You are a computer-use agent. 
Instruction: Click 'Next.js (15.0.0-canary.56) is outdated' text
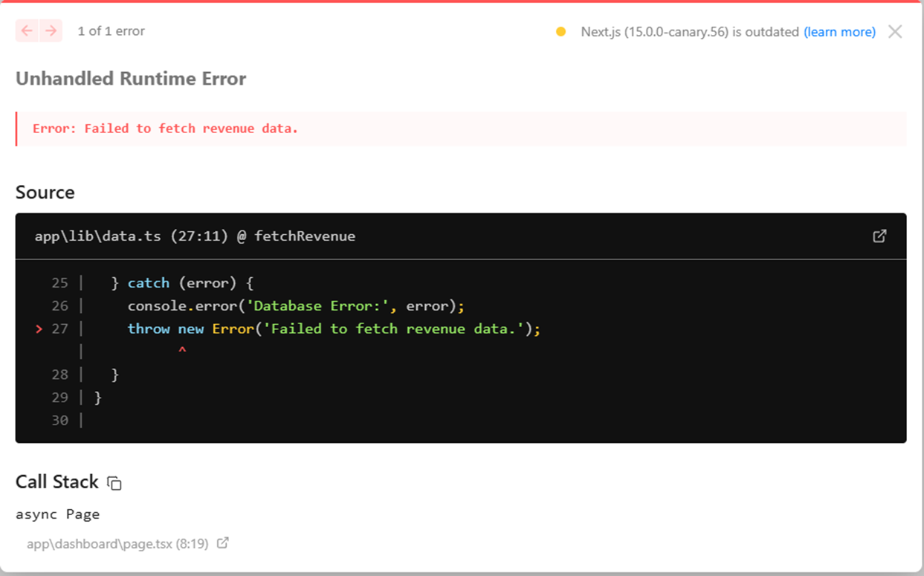690,32
